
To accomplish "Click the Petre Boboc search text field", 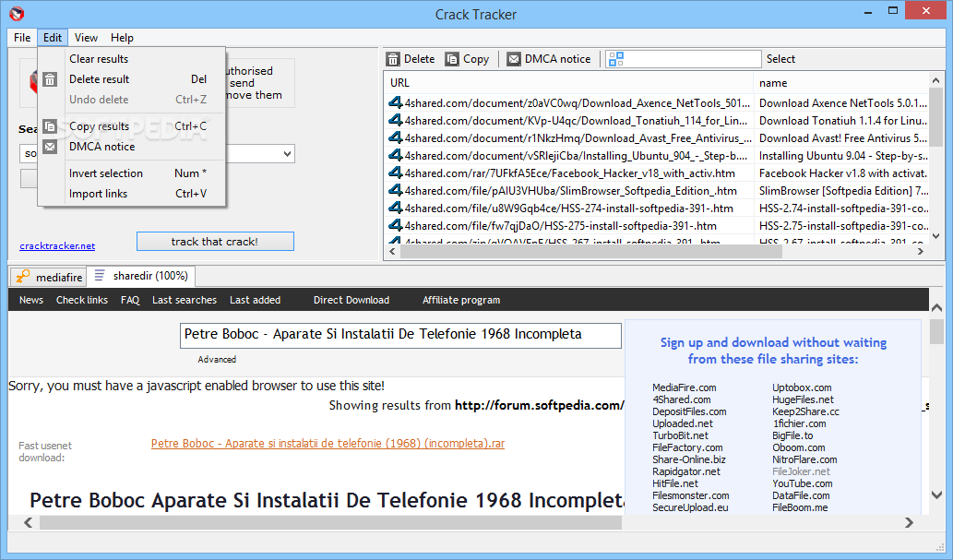I will (x=400, y=335).
